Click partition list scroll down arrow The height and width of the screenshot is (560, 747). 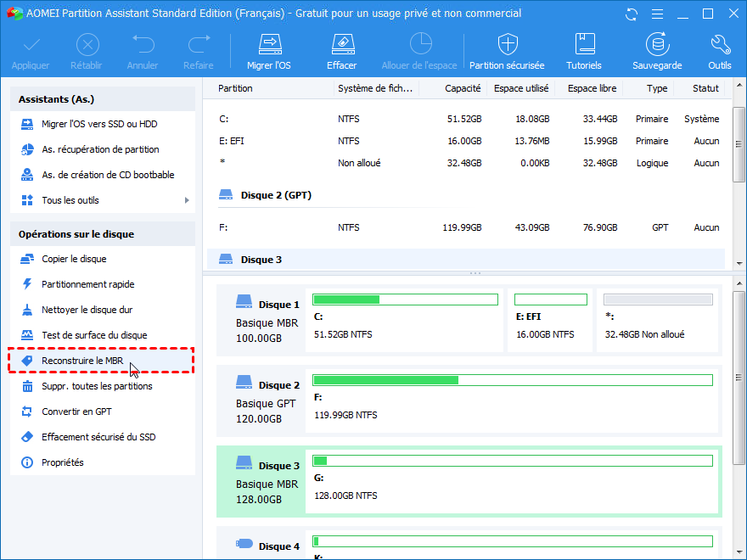[739, 264]
